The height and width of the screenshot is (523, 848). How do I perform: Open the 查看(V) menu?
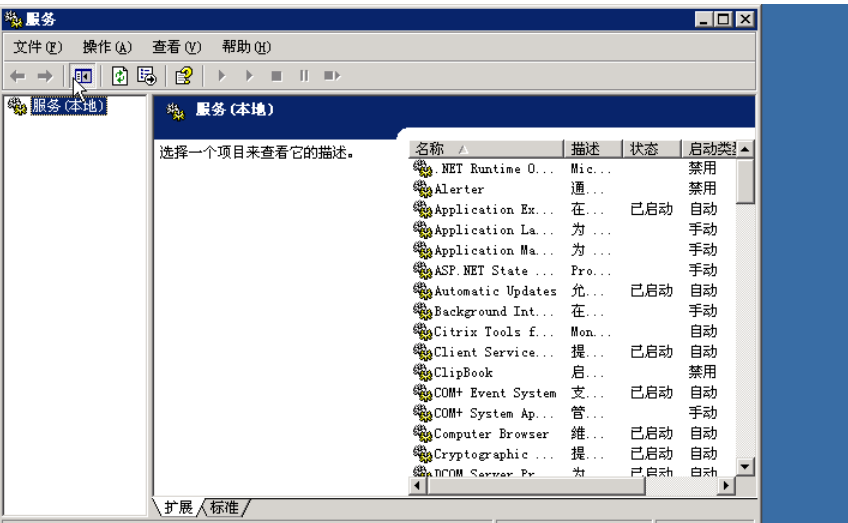coord(177,48)
